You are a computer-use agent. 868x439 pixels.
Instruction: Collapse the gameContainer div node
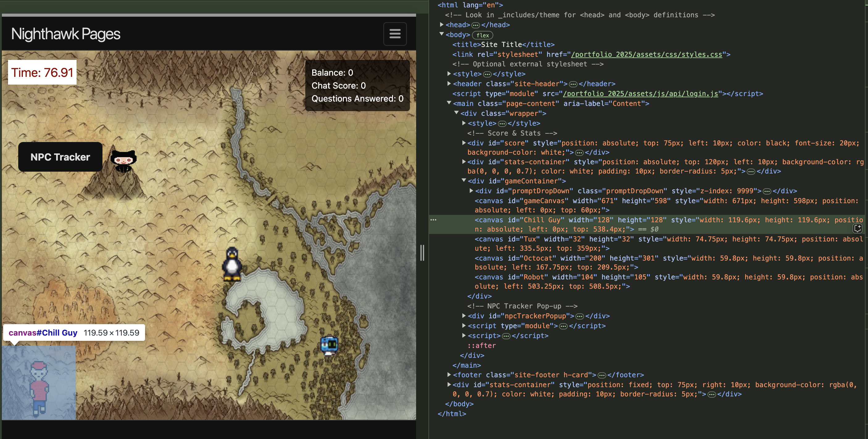(464, 181)
